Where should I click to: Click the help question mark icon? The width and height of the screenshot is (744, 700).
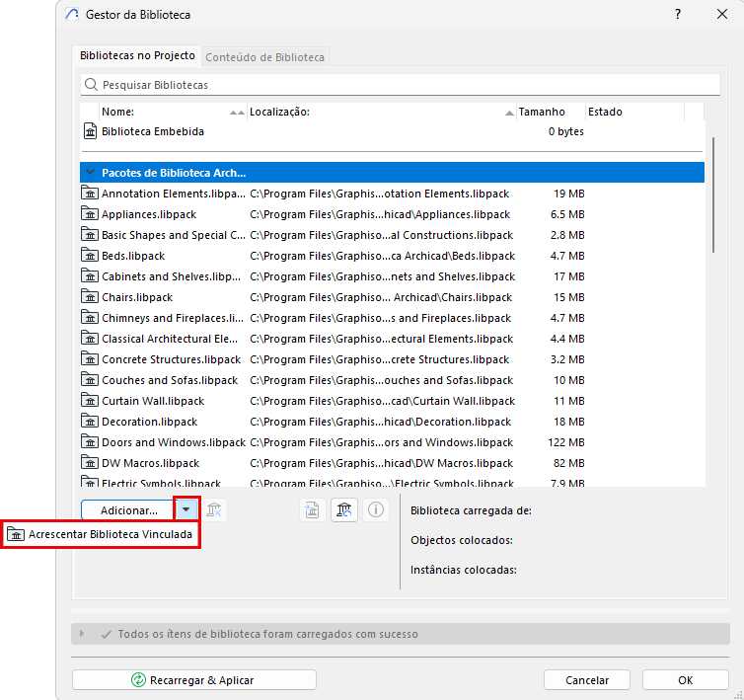pyautogui.click(x=678, y=14)
